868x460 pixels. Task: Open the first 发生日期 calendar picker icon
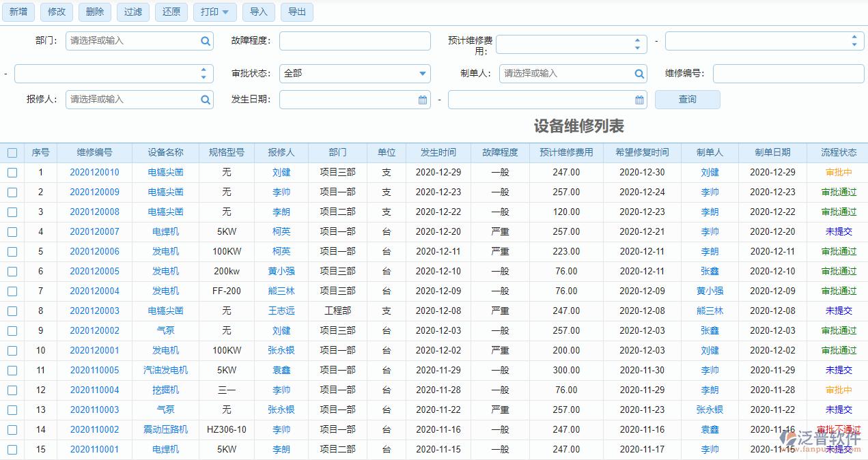point(423,99)
